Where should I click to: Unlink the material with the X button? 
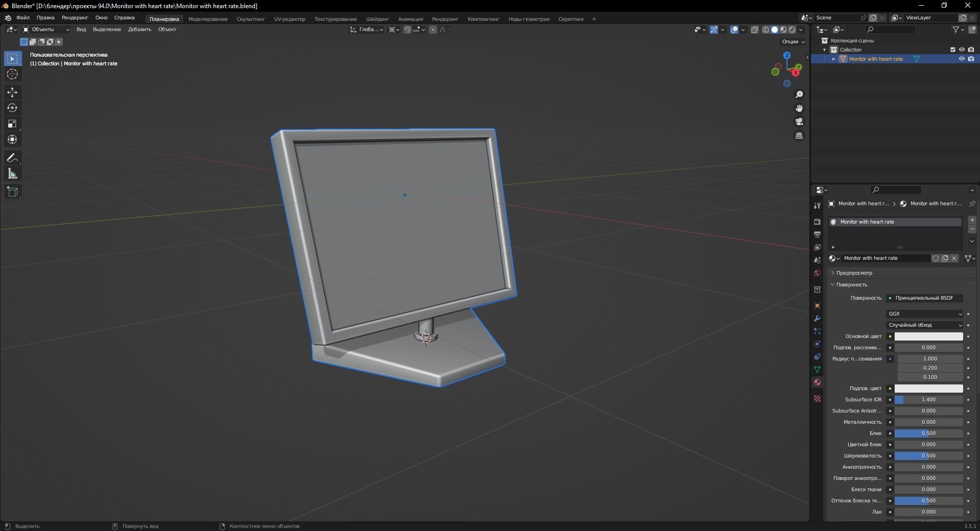954,258
